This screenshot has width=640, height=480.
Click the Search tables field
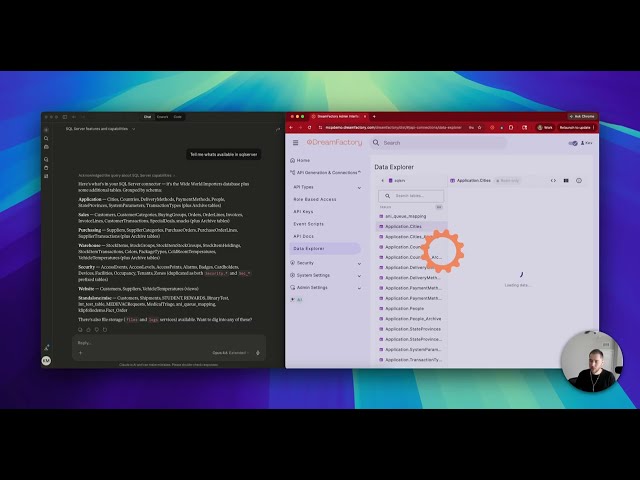coord(411,196)
